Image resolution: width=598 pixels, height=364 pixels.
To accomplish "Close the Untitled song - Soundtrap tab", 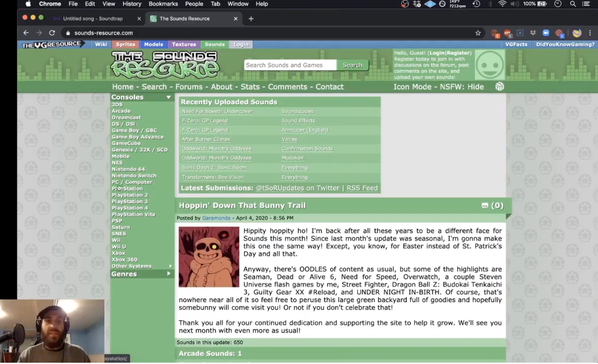I will [x=139, y=18].
